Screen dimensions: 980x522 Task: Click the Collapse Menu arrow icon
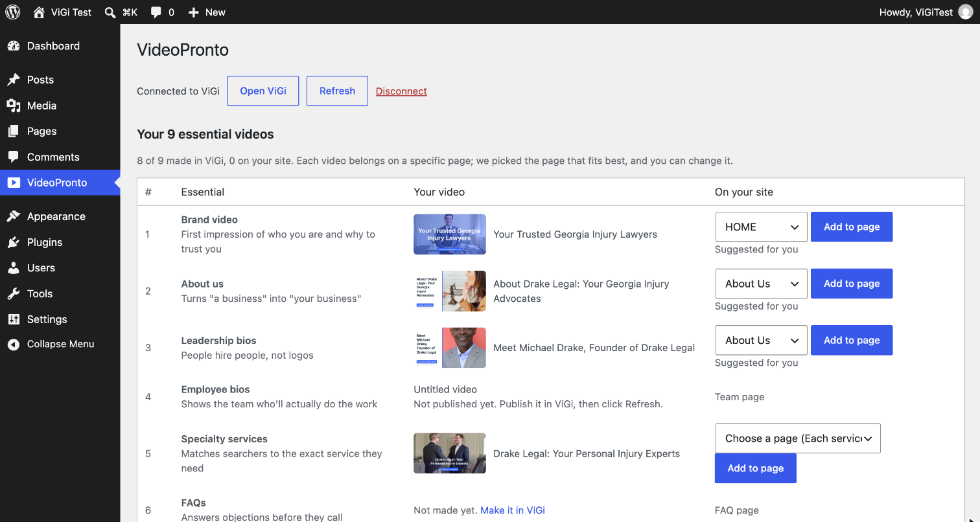[14, 344]
